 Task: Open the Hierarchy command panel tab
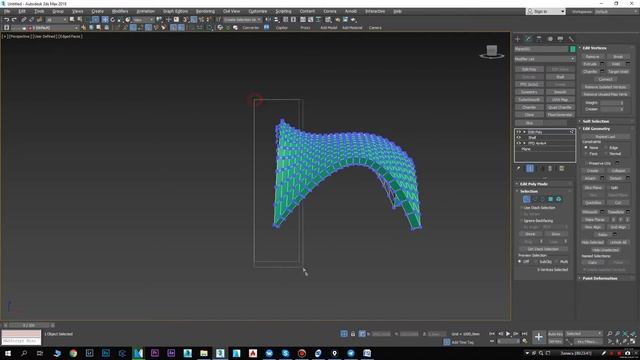point(539,39)
